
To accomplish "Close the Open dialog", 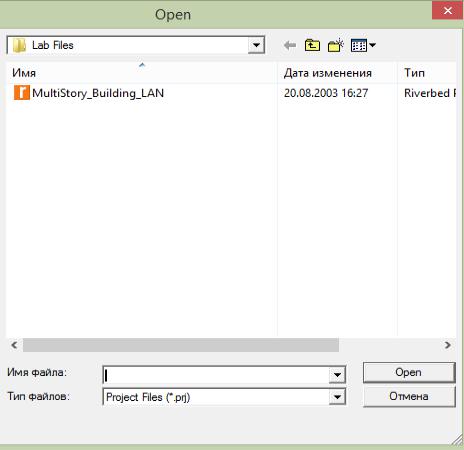I will (448, 11).
